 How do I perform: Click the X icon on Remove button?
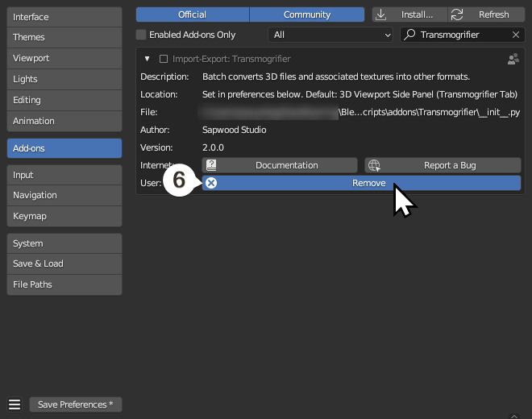[x=211, y=183]
